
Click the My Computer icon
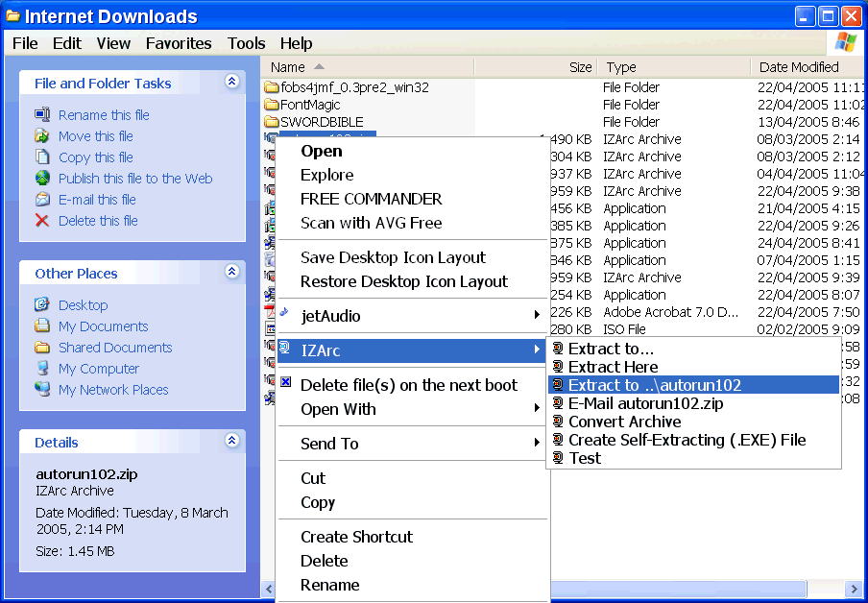point(42,368)
